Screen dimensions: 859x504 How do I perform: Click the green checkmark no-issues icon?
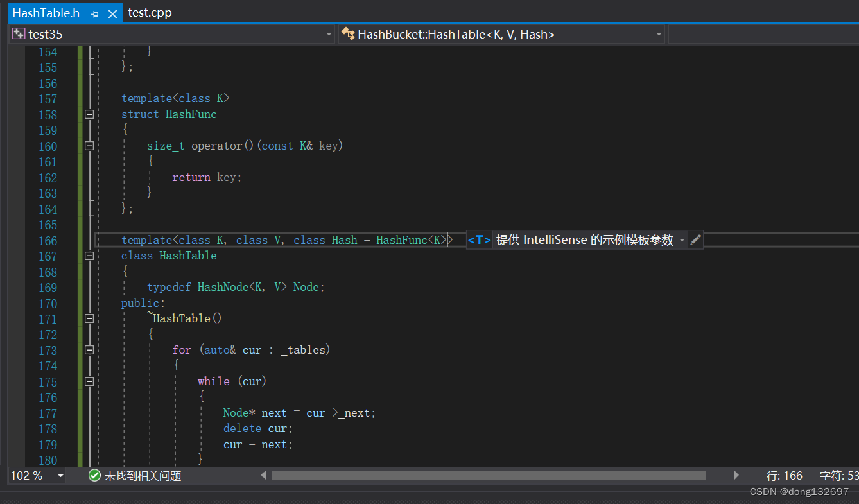[x=94, y=476]
